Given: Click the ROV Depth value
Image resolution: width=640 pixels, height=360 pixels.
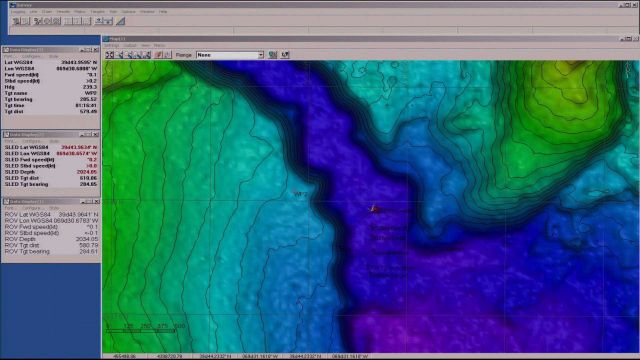Looking at the screenshot, I should [87, 239].
